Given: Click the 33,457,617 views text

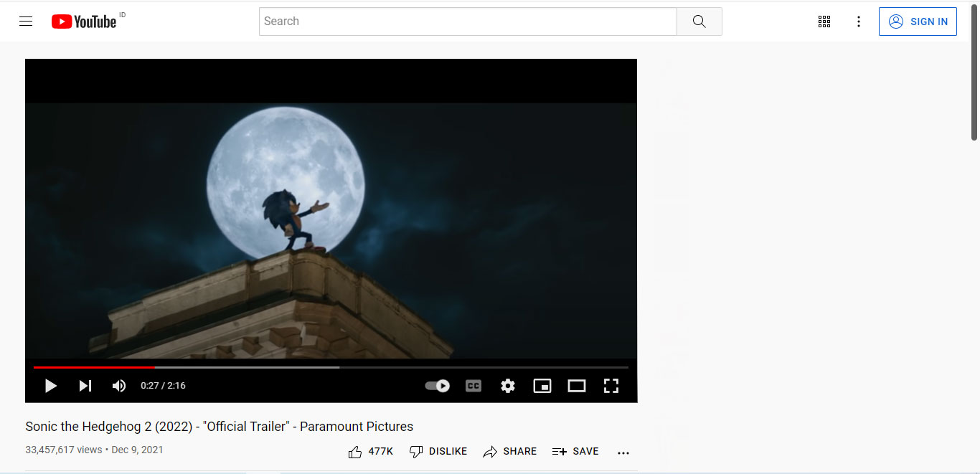Looking at the screenshot, I should [64, 450].
